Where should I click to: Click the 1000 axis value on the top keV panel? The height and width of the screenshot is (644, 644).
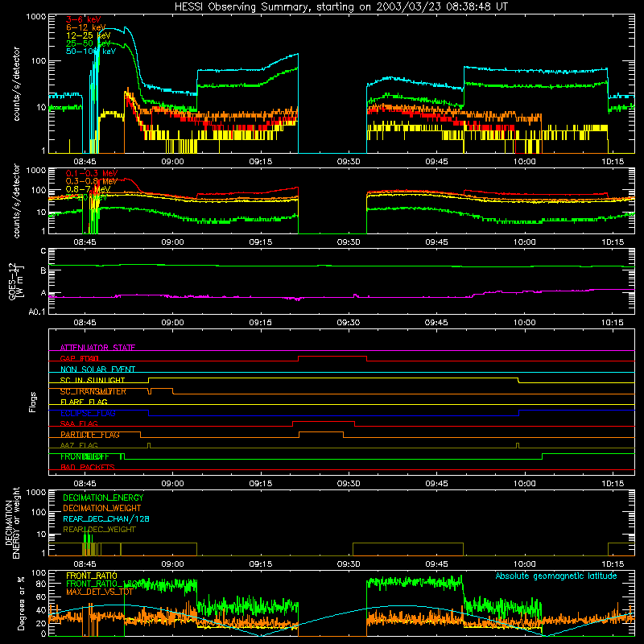[x=36, y=17]
